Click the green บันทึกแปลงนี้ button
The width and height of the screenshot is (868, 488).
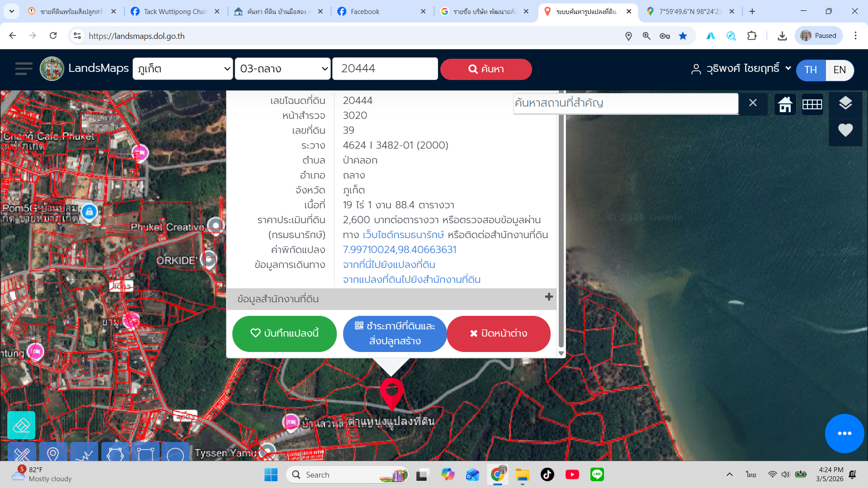pos(284,333)
